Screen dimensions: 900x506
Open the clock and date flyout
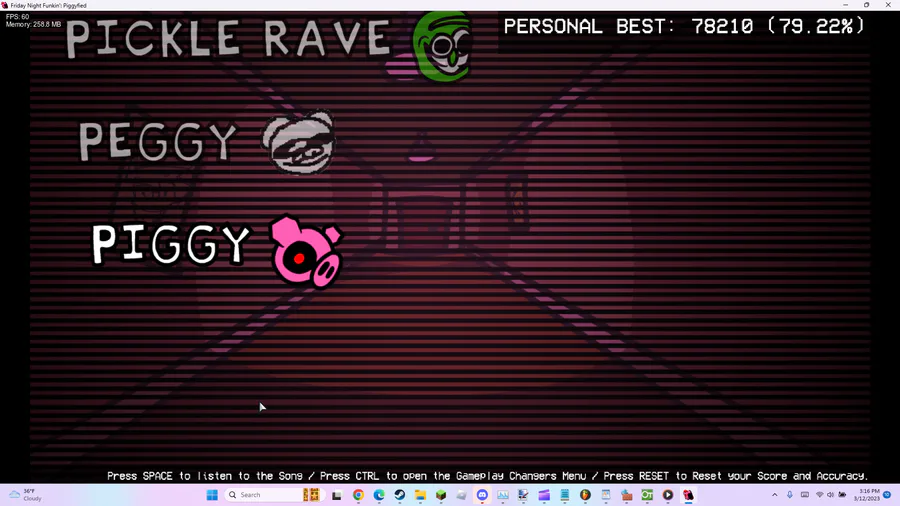point(867,495)
